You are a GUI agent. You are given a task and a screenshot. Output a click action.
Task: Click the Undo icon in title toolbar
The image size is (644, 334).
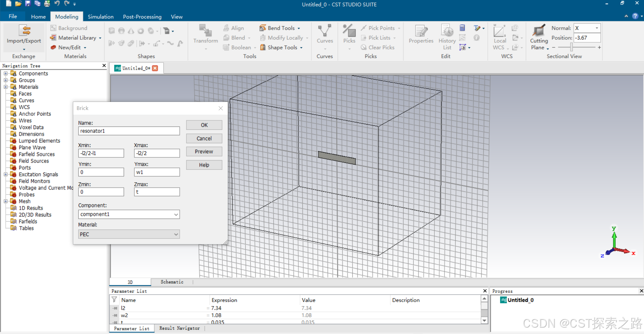pos(57,3)
